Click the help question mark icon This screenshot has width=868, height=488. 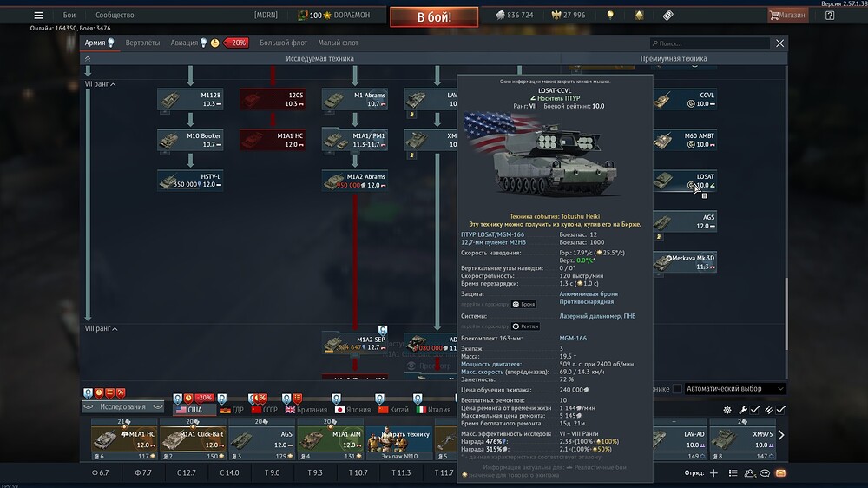(x=830, y=16)
